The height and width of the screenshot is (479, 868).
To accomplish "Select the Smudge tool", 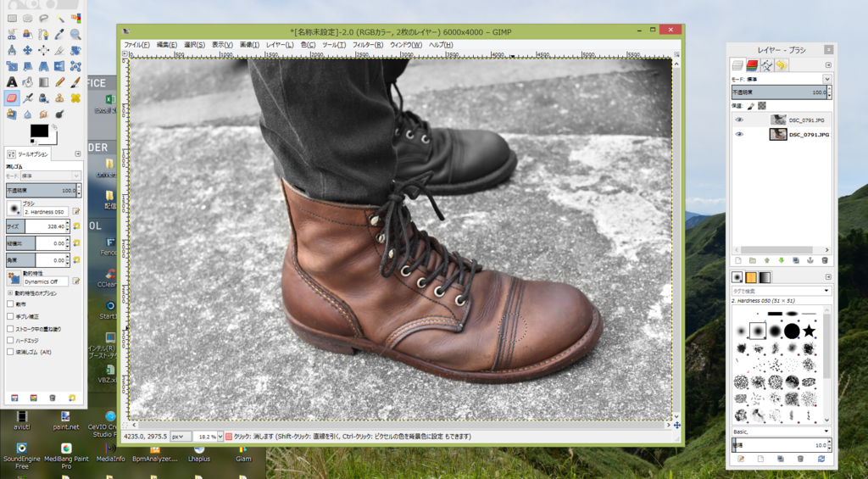I will tap(44, 114).
